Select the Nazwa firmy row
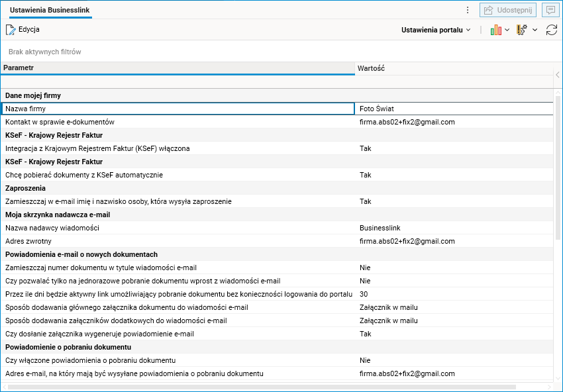 (x=178, y=109)
